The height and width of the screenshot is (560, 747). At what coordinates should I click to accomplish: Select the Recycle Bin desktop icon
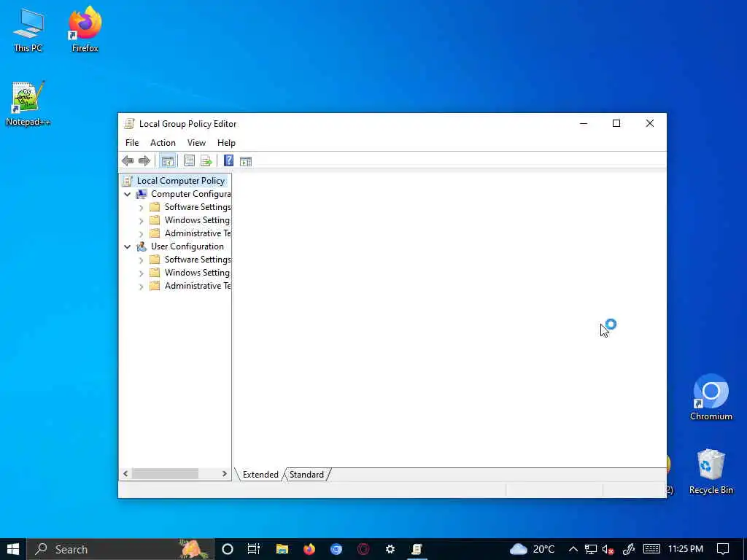pyautogui.click(x=711, y=472)
